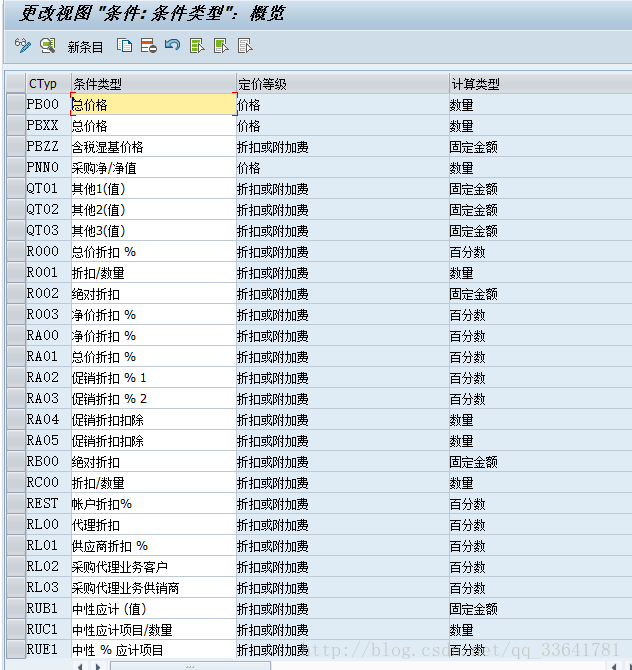Click the Select All icon
Image resolution: width=632 pixels, height=670 pixels.
197,46
